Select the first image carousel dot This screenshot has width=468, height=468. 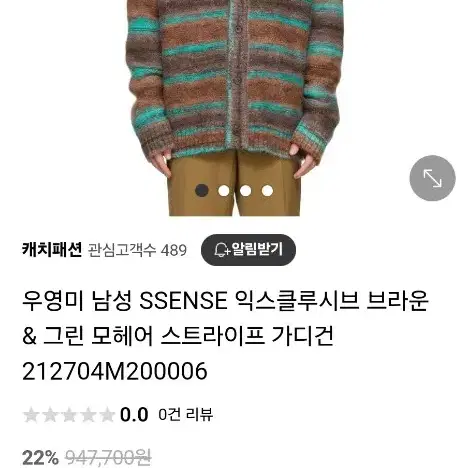pos(202,191)
